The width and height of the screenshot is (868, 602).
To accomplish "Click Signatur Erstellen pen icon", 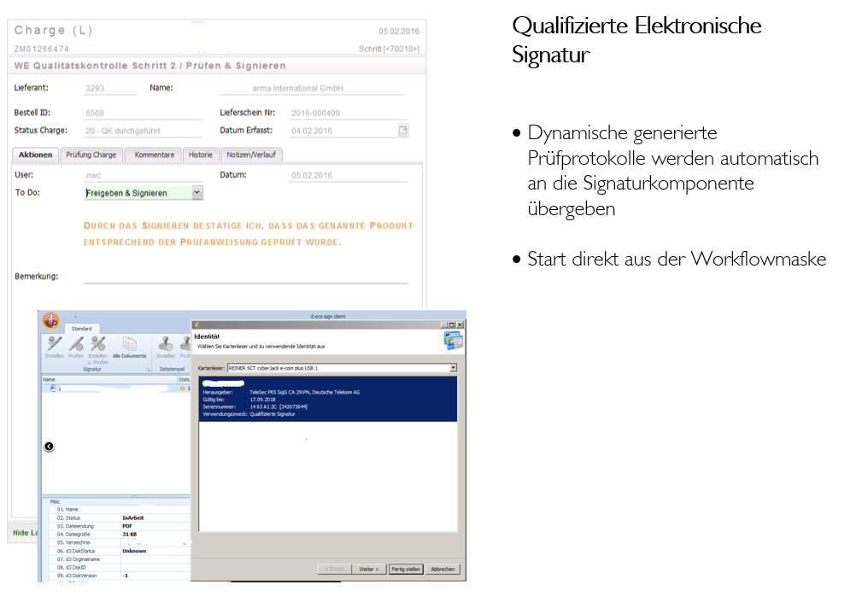I will point(55,343).
